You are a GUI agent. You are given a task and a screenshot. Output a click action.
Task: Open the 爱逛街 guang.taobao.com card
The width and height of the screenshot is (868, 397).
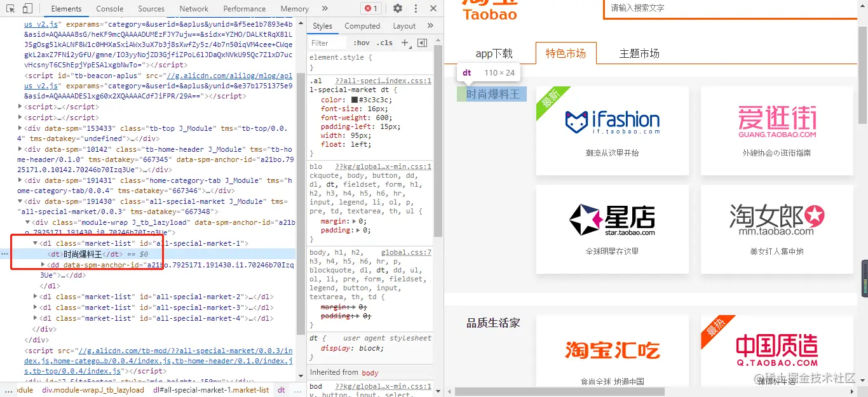tap(776, 131)
